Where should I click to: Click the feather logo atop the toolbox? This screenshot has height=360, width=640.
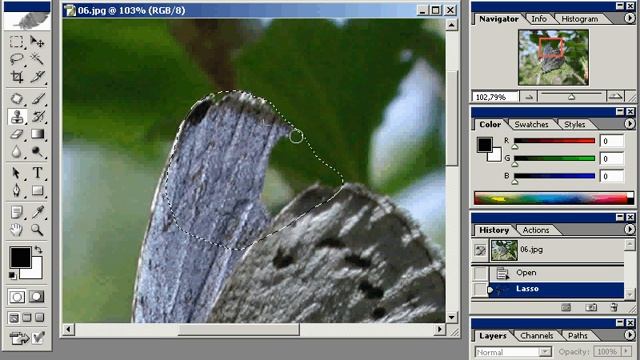[27, 20]
